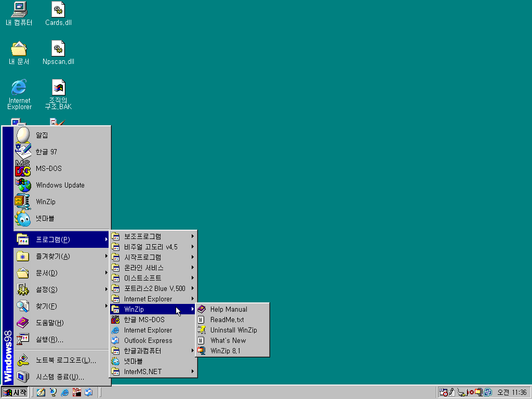
Task: Click the 시작 Start button
Action: pos(15,393)
